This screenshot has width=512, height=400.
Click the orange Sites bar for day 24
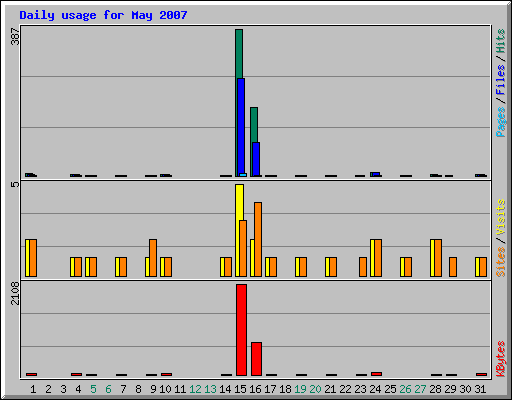378,258
